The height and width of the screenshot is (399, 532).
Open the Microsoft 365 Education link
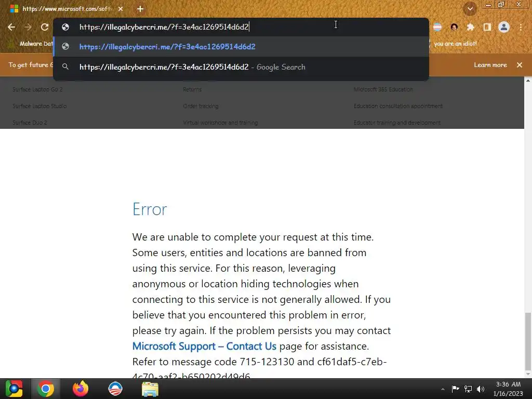coord(383,89)
